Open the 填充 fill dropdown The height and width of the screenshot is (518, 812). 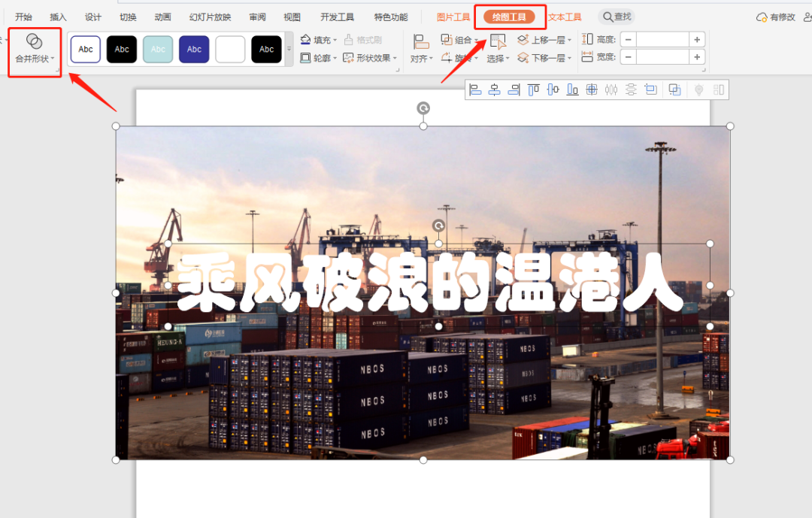[x=319, y=40]
